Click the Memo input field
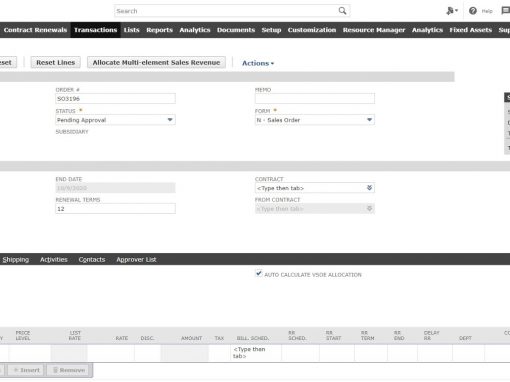The image size is (510, 382). [x=315, y=99]
